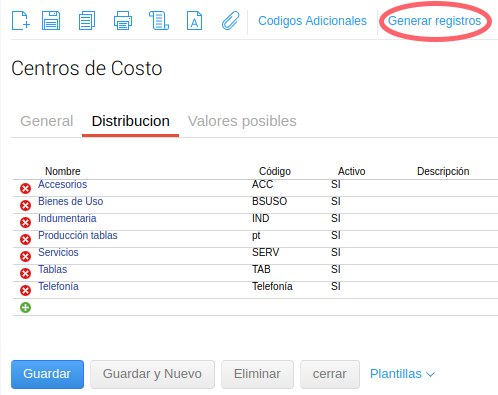Click the Guardar button
Image resolution: width=498 pixels, height=395 pixels.
[x=47, y=374]
